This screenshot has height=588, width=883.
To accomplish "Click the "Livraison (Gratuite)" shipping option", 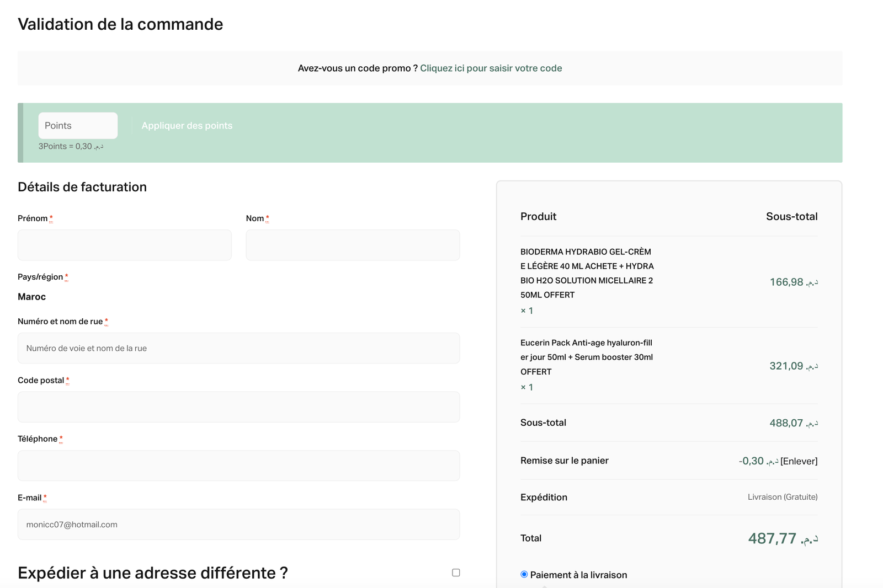I will click(782, 497).
